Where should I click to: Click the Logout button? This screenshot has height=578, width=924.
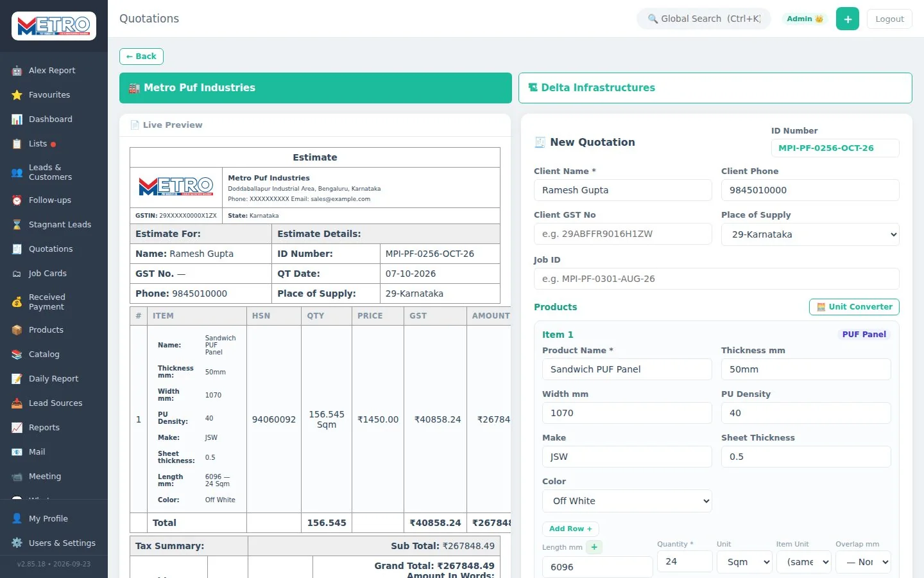(x=889, y=19)
